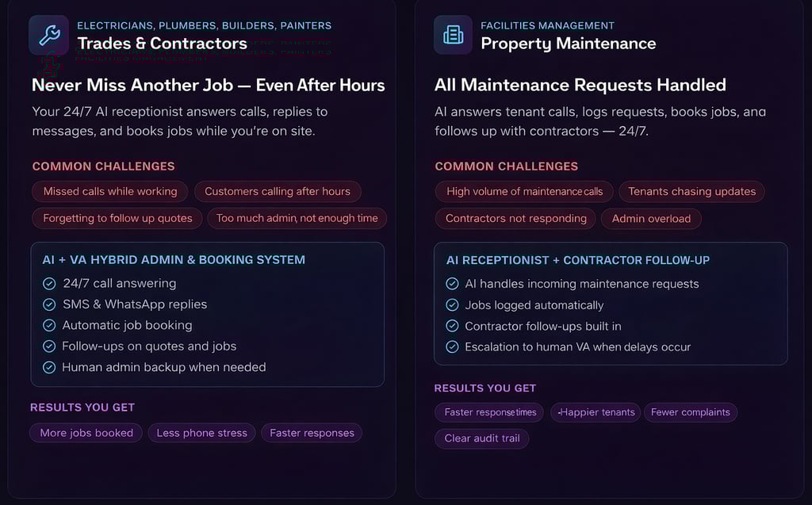Click checkmark icon beside 24/7 call answering
812x505 pixels.
point(49,283)
